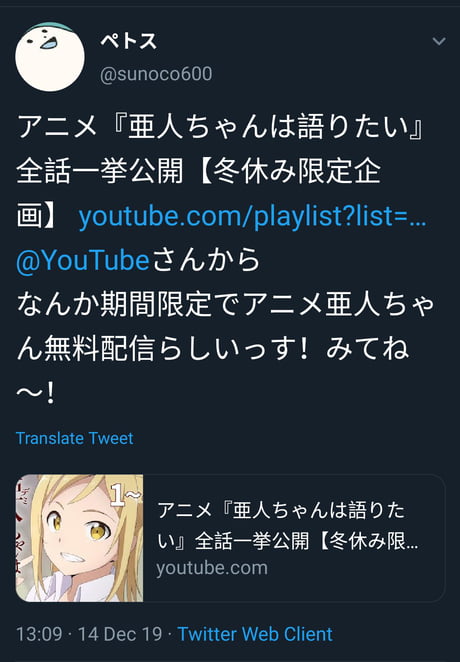Follow the youtube.com/playlist link in tweet

[x=252, y=216]
